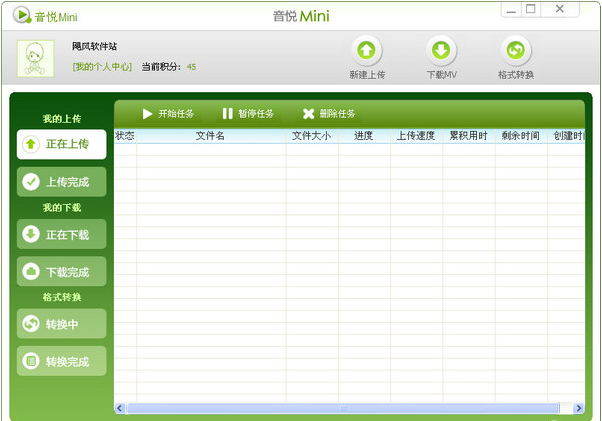Maximize the 音悦Mini window
This screenshot has width=602, height=421.
531,9
